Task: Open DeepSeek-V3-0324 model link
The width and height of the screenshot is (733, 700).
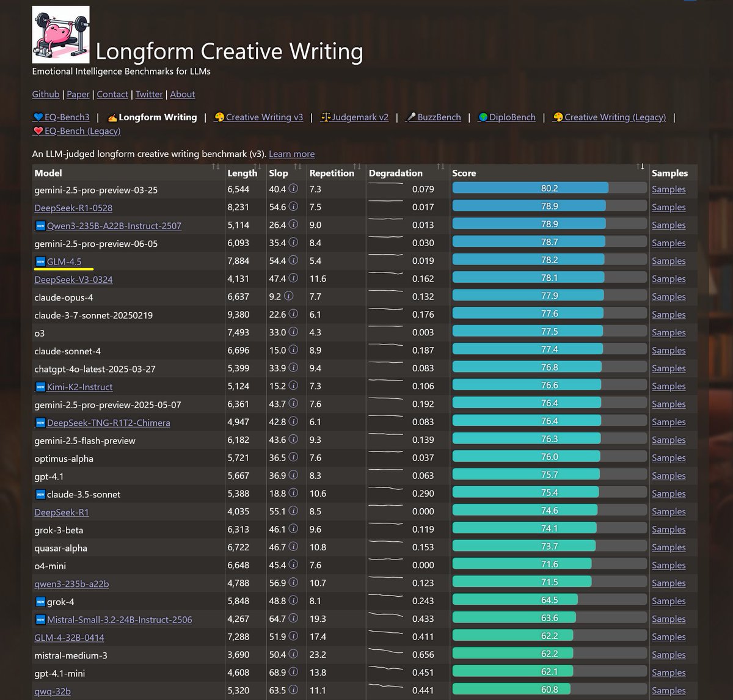Action: coord(73,279)
